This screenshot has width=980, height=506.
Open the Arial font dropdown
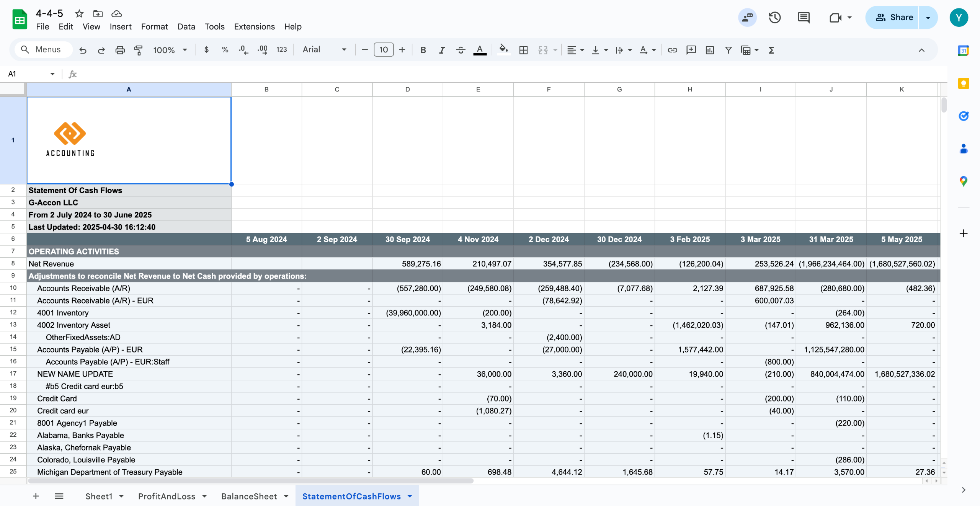[x=324, y=50]
